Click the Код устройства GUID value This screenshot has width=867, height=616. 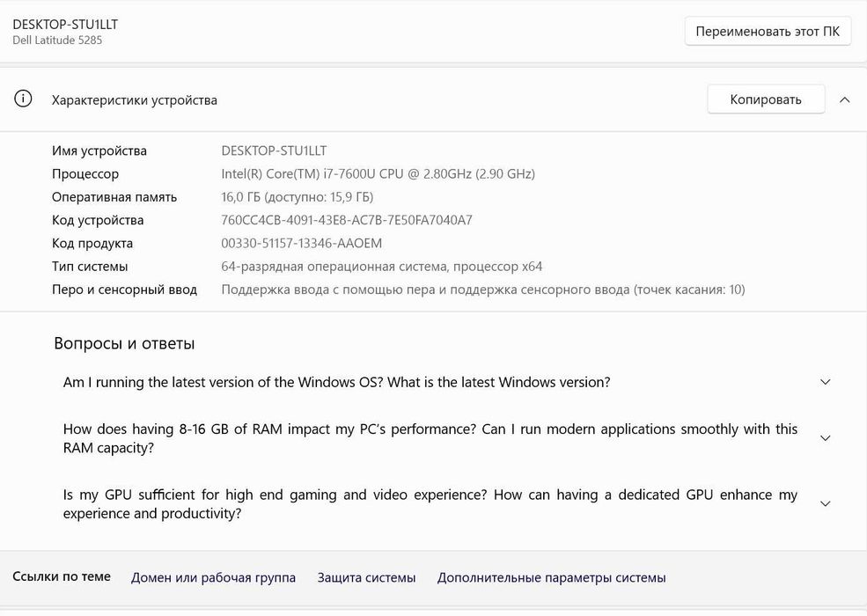346,220
